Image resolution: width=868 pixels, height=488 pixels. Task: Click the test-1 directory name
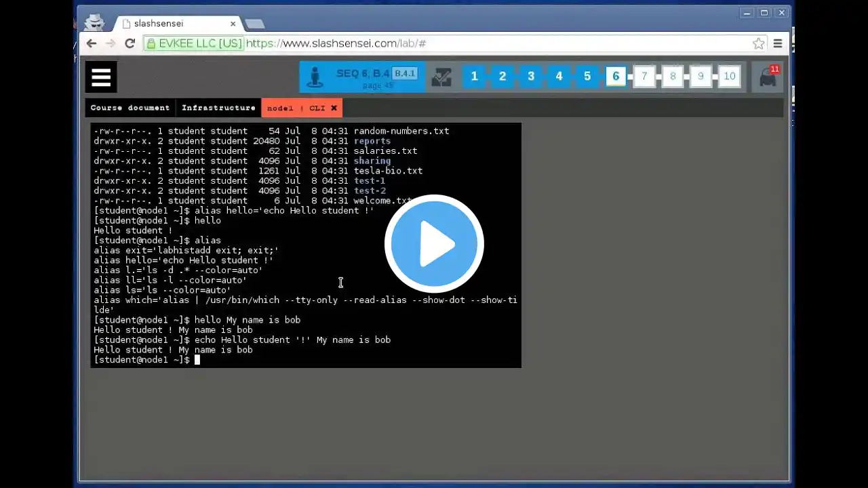click(370, 181)
